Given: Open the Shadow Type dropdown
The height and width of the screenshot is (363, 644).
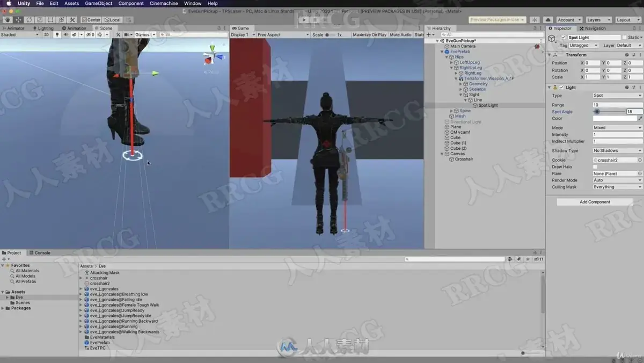Looking at the screenshot, I should pos(617,151).
